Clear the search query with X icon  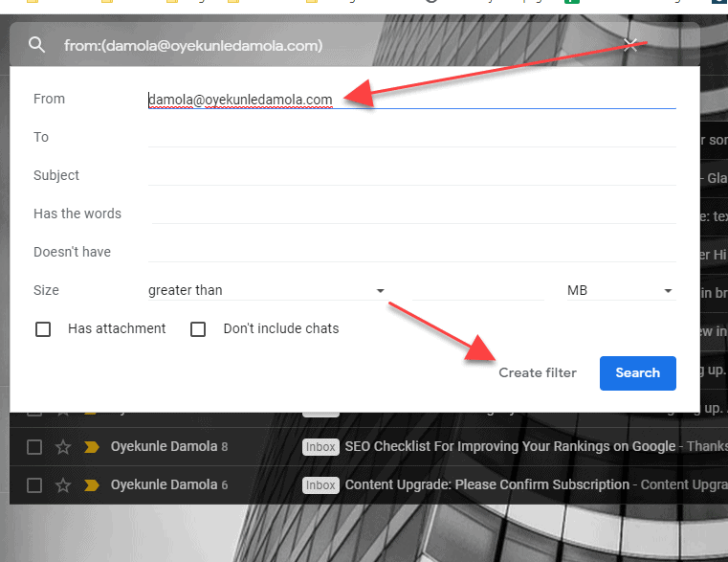click(x=629, y=45)
